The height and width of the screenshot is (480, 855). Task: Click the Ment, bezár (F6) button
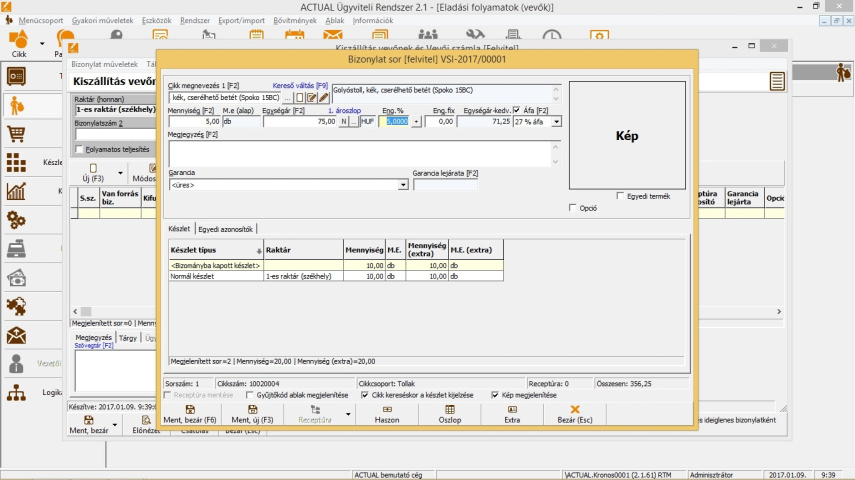(x=190, y=414)
